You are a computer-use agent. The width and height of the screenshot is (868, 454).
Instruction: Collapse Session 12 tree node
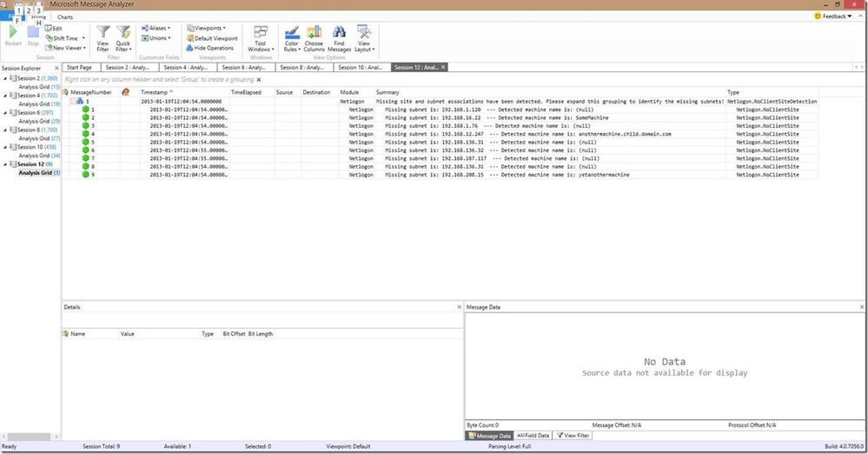coord(5,164)
